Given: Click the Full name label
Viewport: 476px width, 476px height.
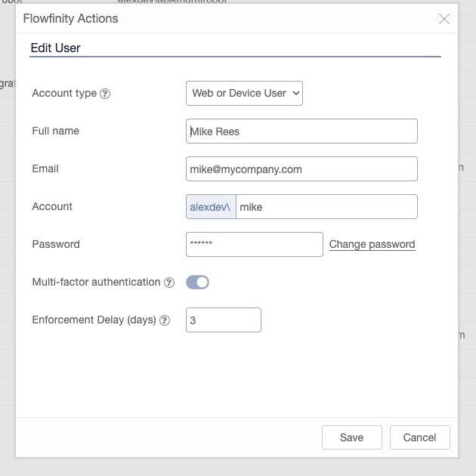Looking at the screenshot, I should (56, 131).
